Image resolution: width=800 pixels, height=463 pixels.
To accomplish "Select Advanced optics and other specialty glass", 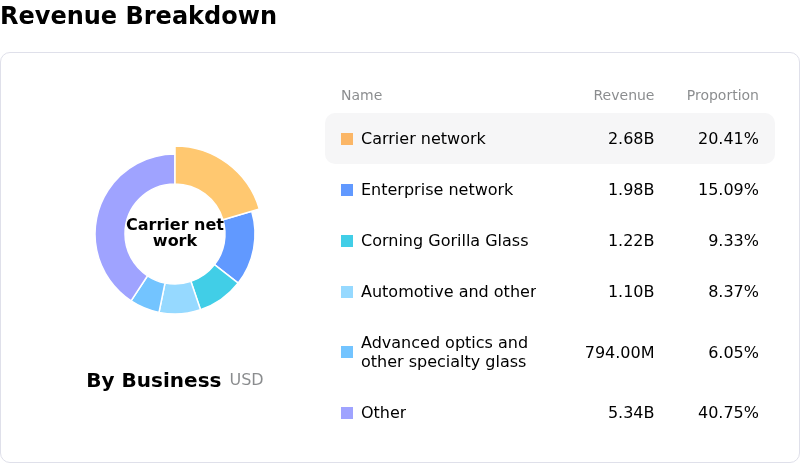I will (444, 352).
